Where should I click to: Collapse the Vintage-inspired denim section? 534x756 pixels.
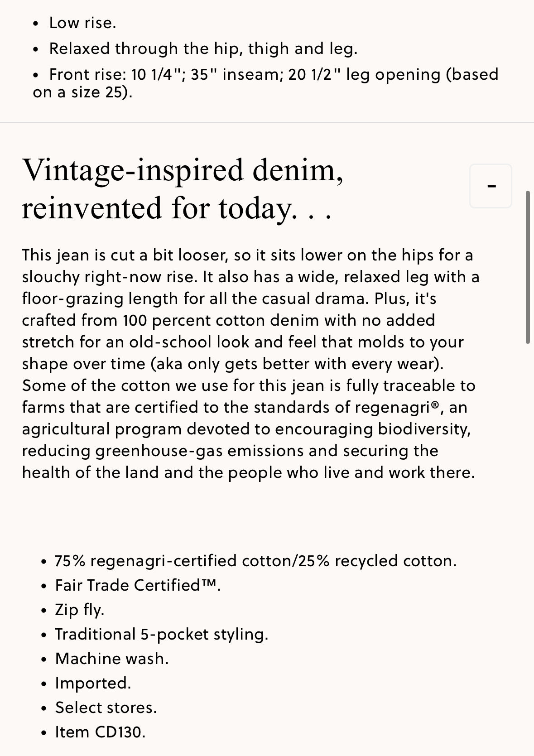click(491, 186)
